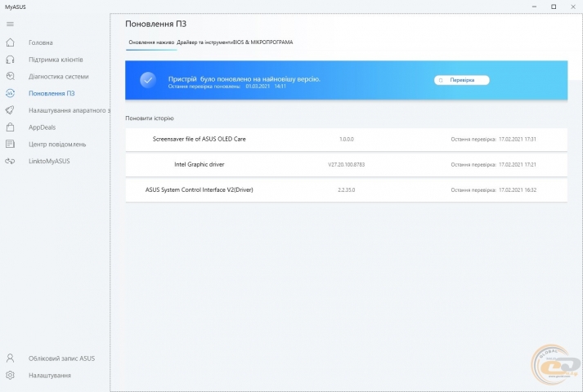The image size is (583, 392).
Task: Switch to BIOS & МІКРОПРОГРАМА tab
Action: pos(262,42)
